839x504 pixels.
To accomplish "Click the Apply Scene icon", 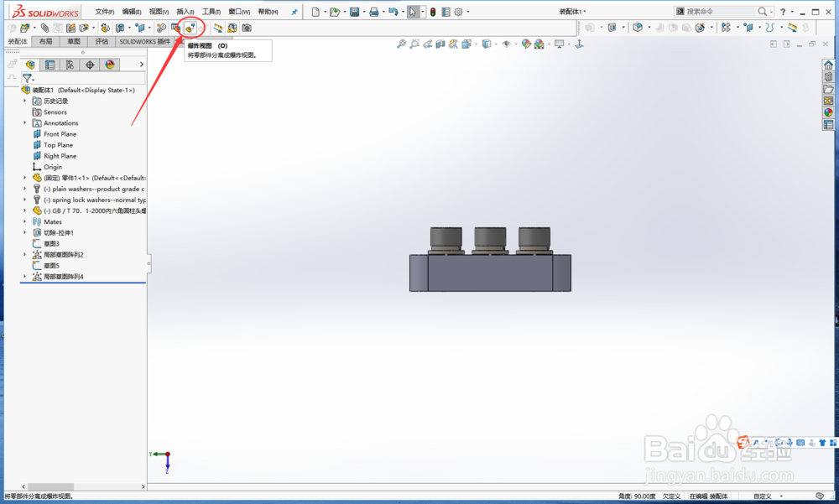I will click(x=539, y=44).
